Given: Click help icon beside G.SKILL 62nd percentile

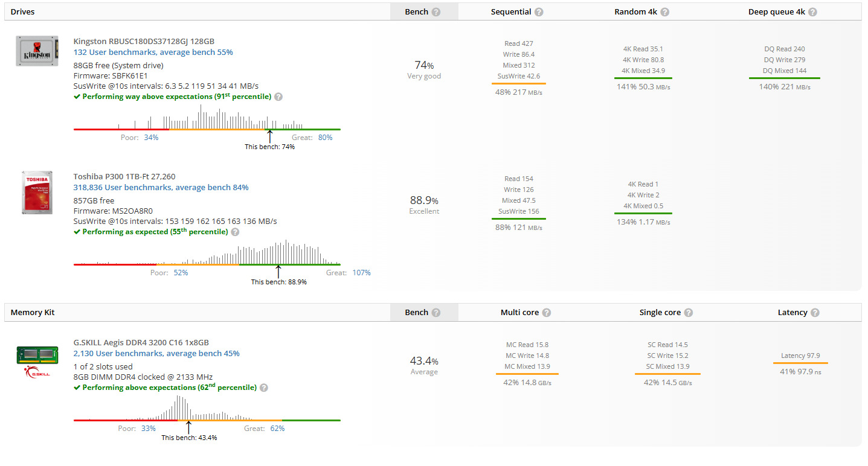Looking at the screenshot, I should coord(264,388).
